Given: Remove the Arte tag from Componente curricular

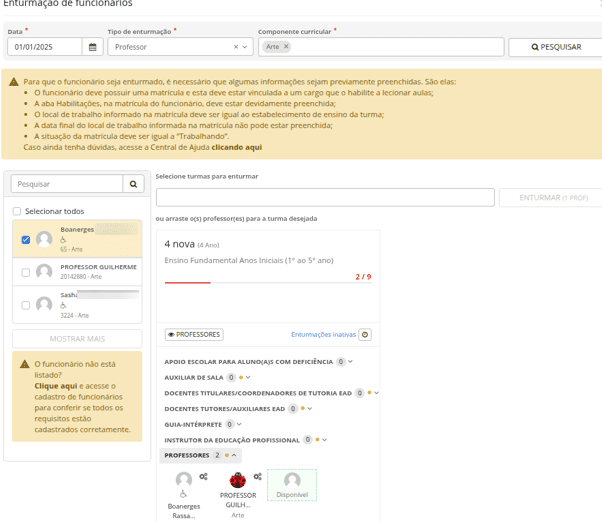Looking at the screenshot, I should tap(286, 46).
